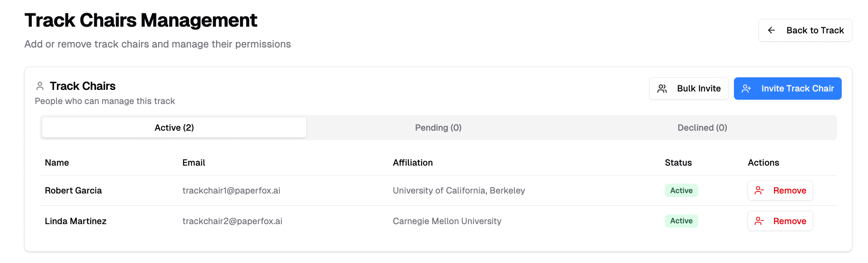
Task: Remove Robert Garcia as track chair
Action: (780, 190)
